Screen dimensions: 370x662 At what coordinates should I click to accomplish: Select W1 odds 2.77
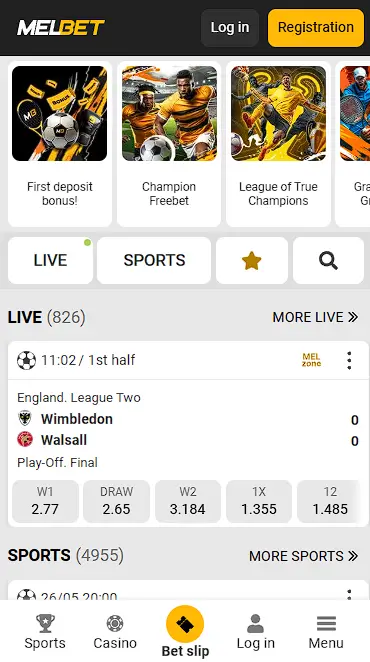(45, 502)
